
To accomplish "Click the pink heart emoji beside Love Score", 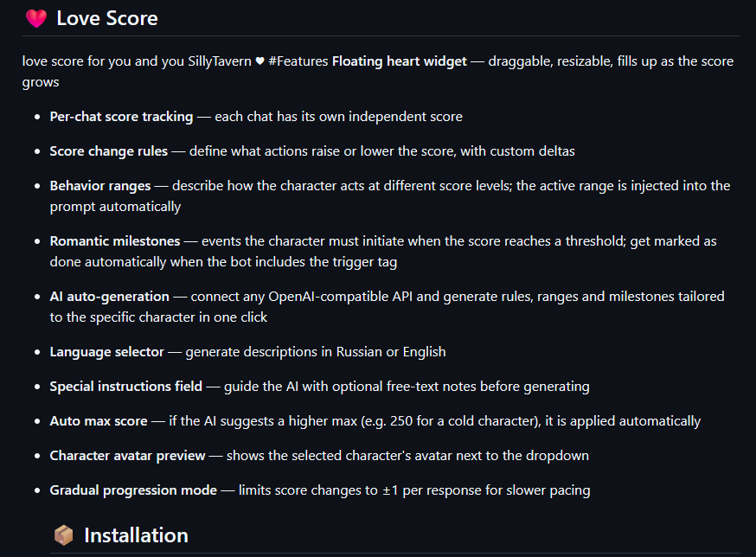I will click(35, 18).
